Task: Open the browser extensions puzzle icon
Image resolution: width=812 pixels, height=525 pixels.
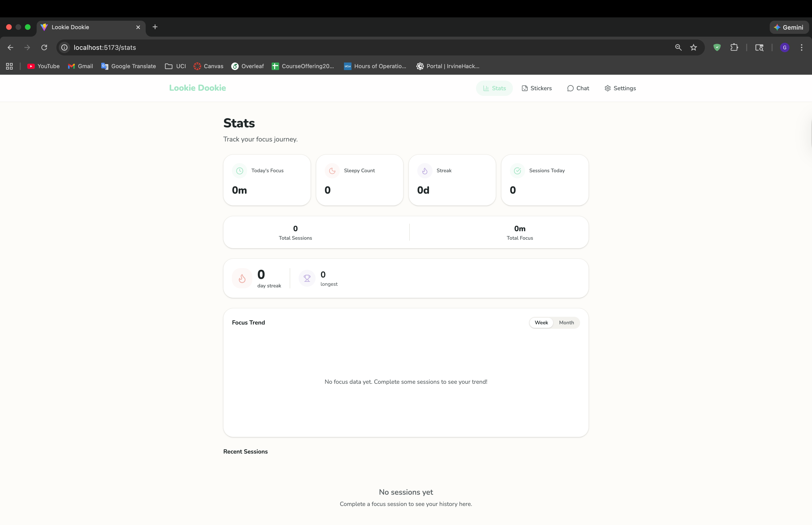Action: (x=734, y=47)
